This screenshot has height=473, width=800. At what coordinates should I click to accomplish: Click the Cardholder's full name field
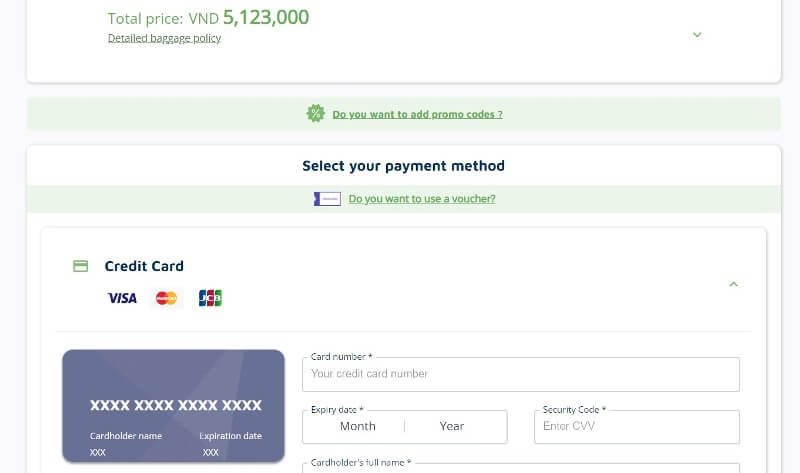(521, 468)
